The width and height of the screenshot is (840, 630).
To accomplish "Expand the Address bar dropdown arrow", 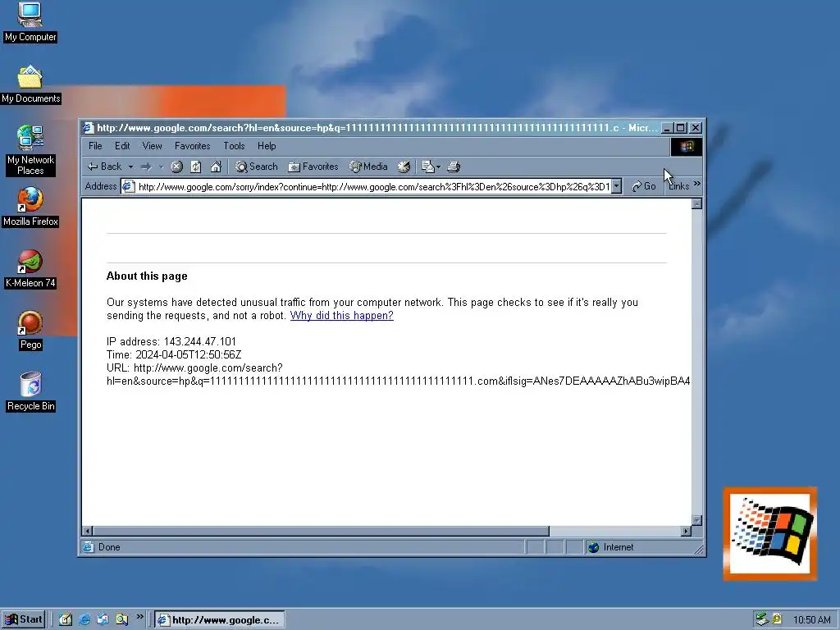I will tap(617, 186).
